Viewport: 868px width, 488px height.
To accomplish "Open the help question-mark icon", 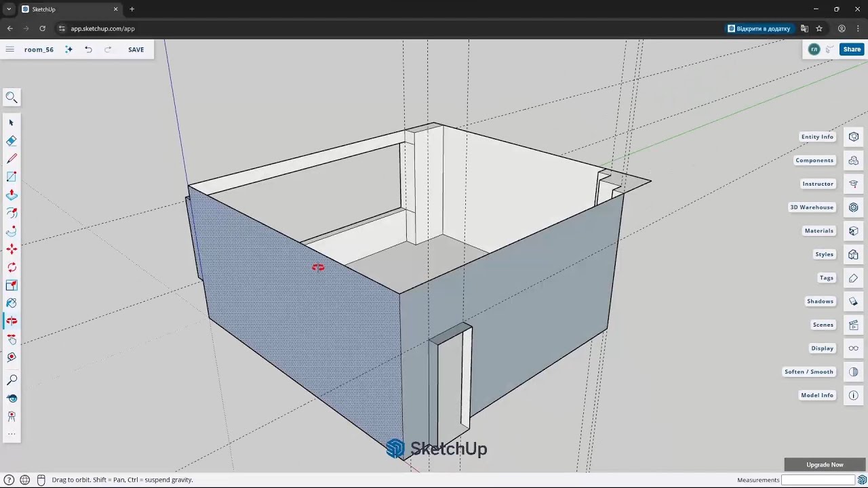I will [9, 480].
